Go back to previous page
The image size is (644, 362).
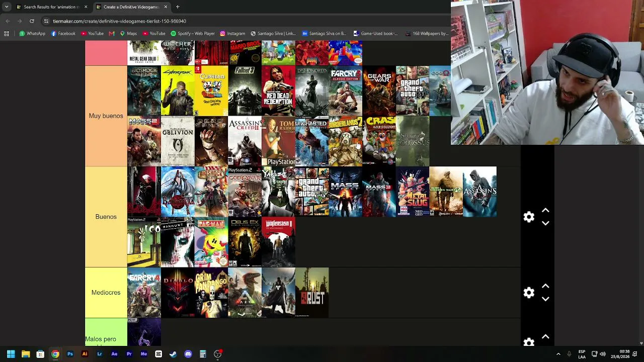pos(8,21)
